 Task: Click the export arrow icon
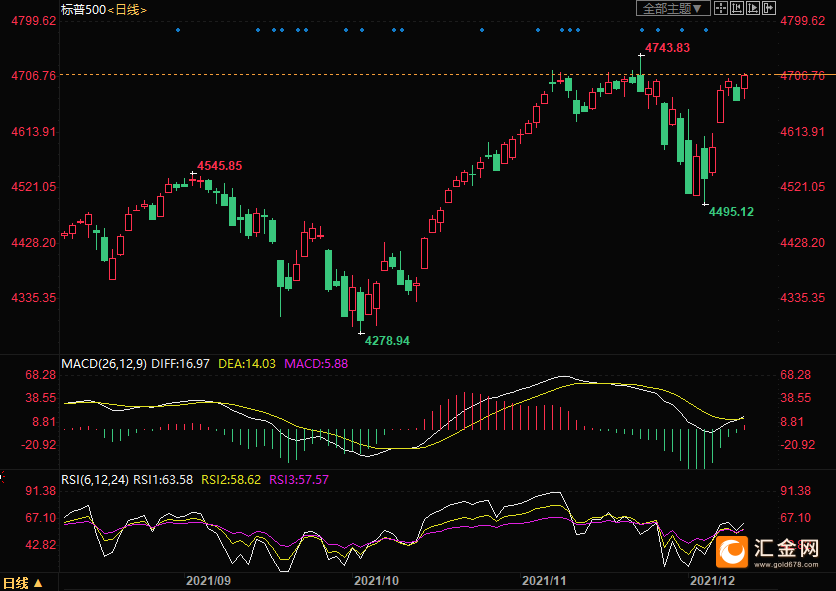769,8
